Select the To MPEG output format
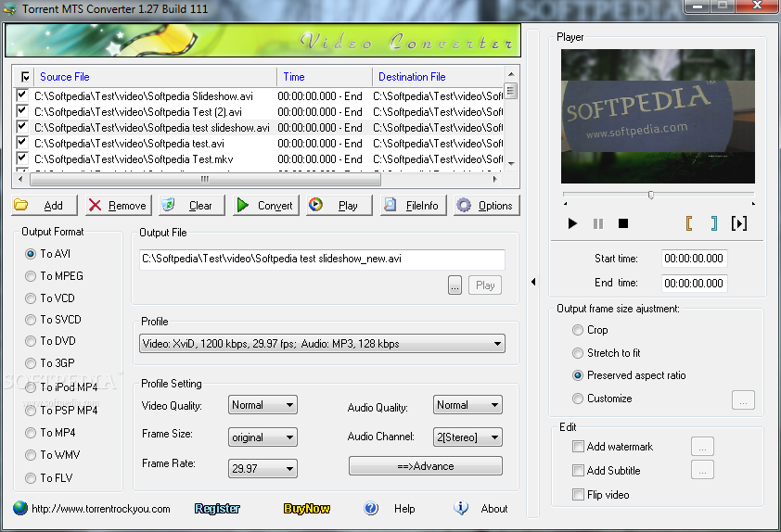781x532 pixels. (31, 275)
